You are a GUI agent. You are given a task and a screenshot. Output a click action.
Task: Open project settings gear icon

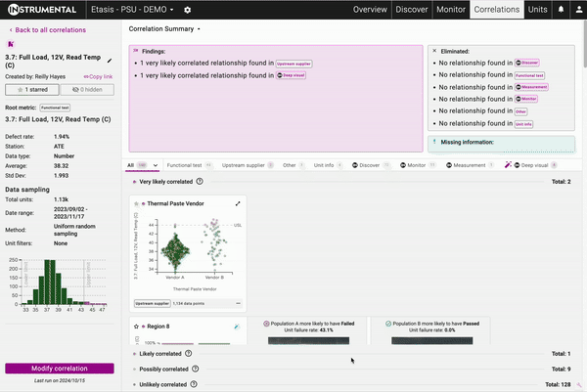point(187,10)
